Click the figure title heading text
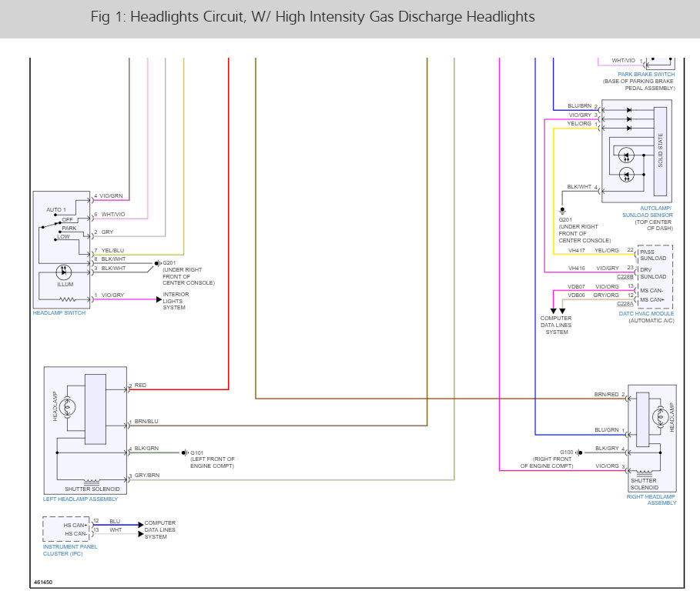This screenshot has width=700, height=601. coord(313,17)
